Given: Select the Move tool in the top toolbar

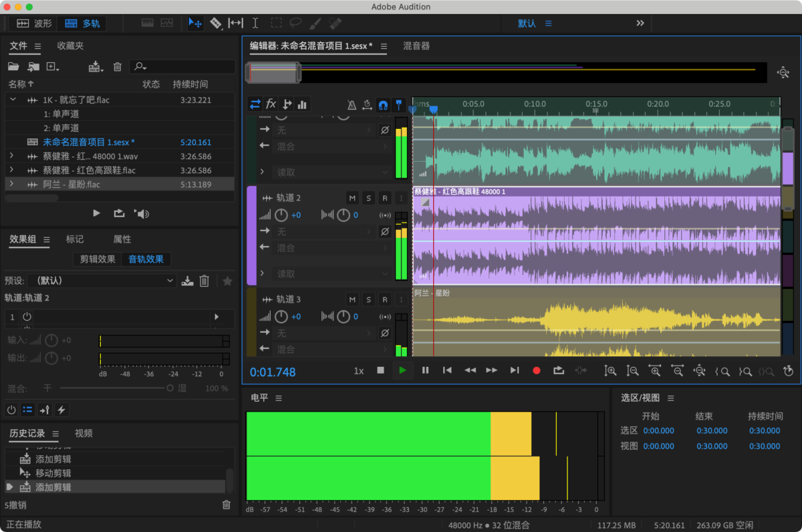Looking at the screenshot, I should pyautogui.click(x=195, y=23).
